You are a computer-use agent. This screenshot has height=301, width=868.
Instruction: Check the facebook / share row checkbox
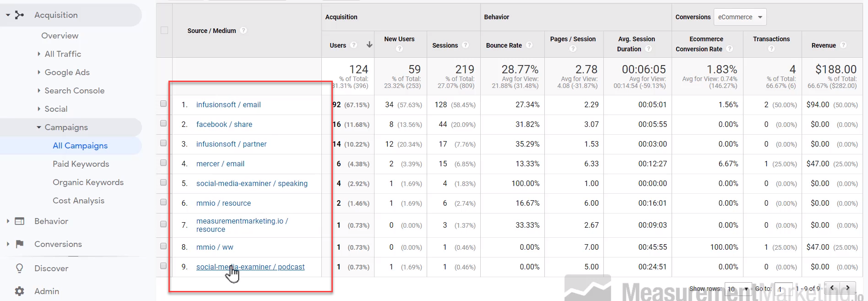point(163,123)
